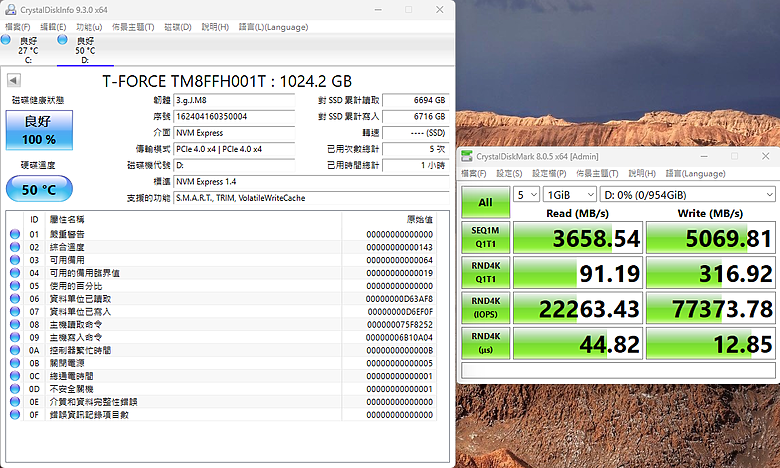Click the empty comment field in CrystalDiskMark

(x=618, y=371)
